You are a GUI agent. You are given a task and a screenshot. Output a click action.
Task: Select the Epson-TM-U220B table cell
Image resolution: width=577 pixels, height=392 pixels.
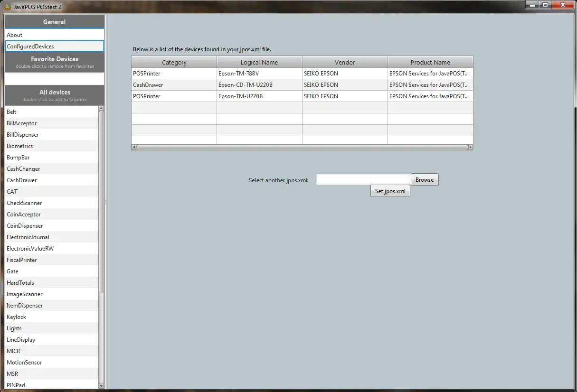[259, 96]
